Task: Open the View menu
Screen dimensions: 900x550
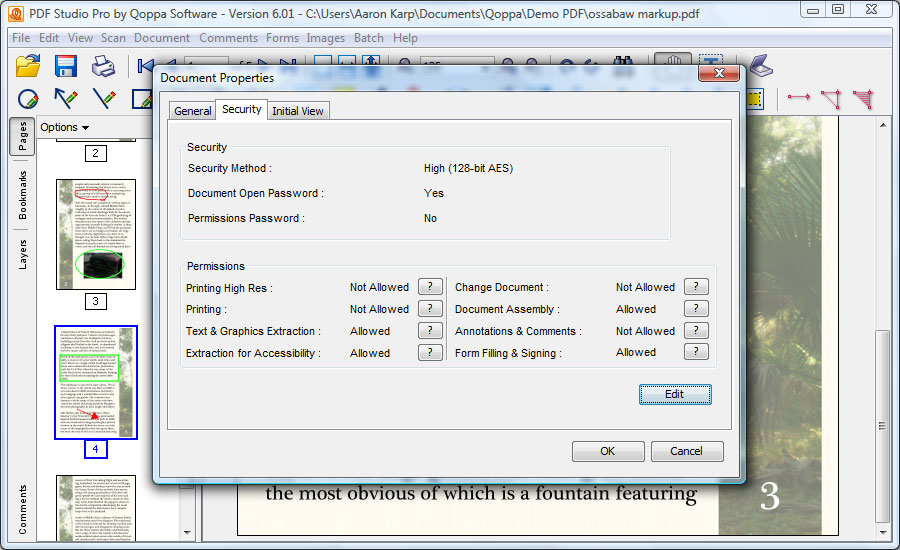Action: [x=80, y=38]
